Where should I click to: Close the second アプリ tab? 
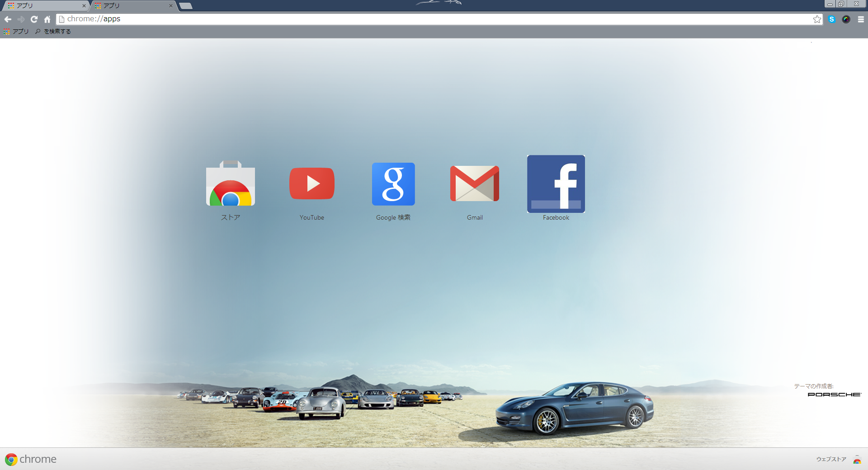(x=170, y=6)
